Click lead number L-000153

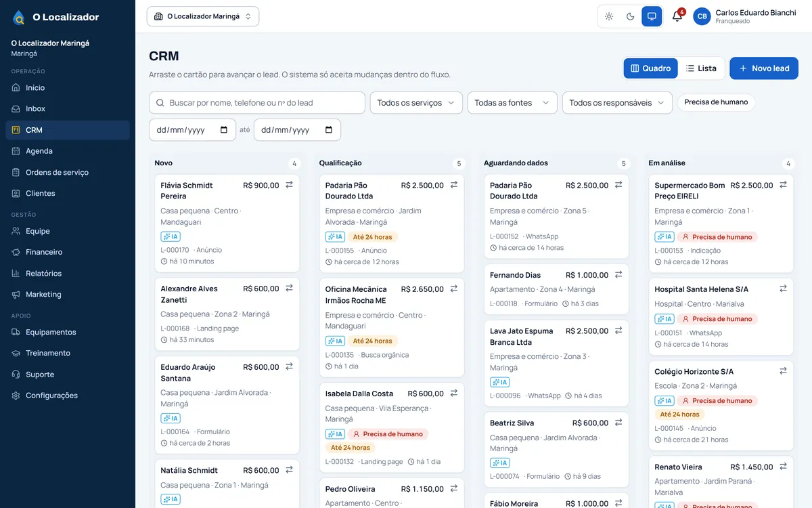tap(669, 251)
